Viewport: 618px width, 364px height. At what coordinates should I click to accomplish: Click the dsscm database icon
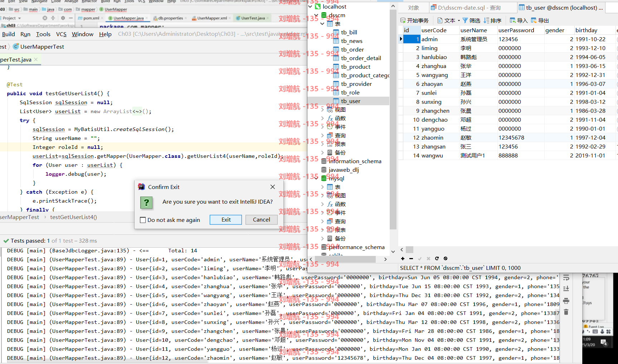tap(324, 15)
